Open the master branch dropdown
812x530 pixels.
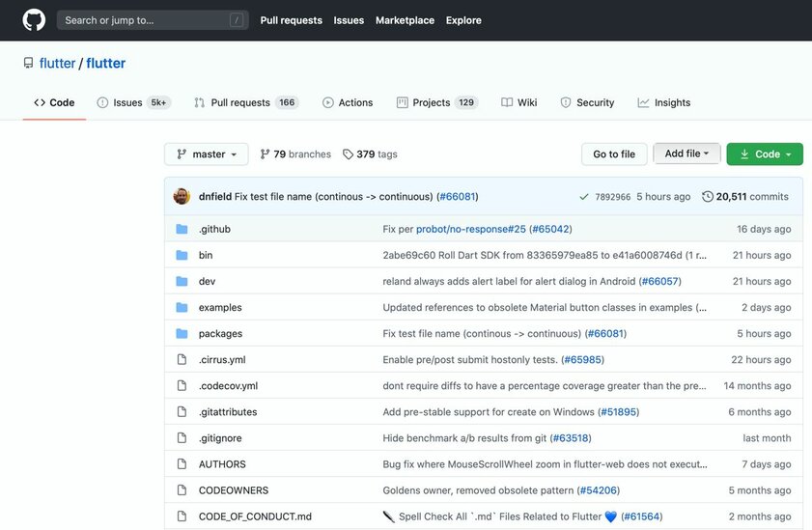pyautogui.click(x=206, y=154)
